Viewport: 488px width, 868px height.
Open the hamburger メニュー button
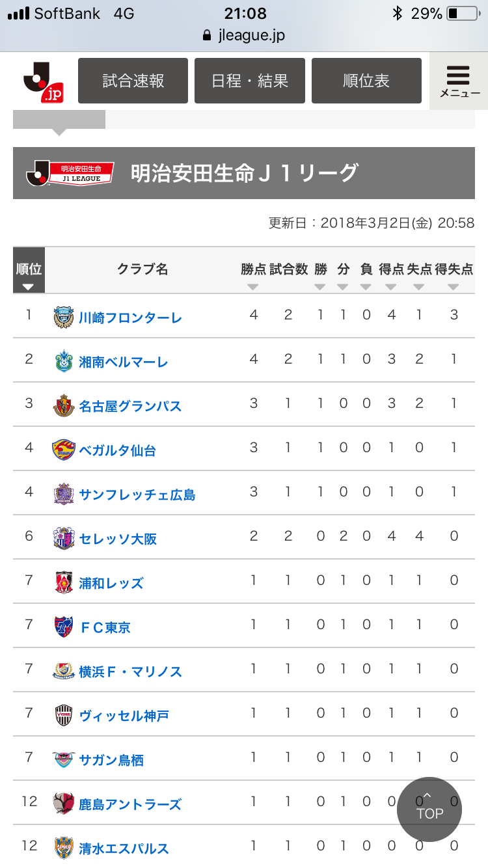pyautogui.click(x=459, y=81)
